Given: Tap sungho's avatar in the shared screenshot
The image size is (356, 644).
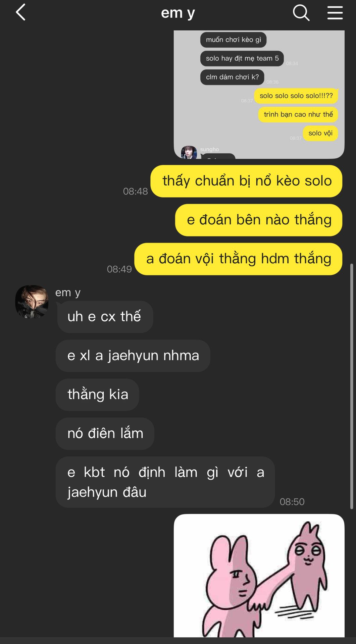Looking at the screenshot, I should [x=189, y=152].
